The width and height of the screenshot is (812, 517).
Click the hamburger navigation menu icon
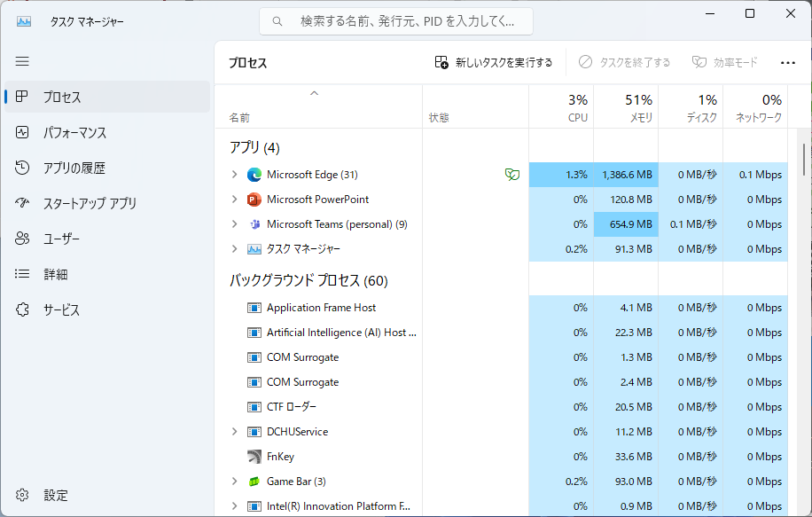point(22,61)
